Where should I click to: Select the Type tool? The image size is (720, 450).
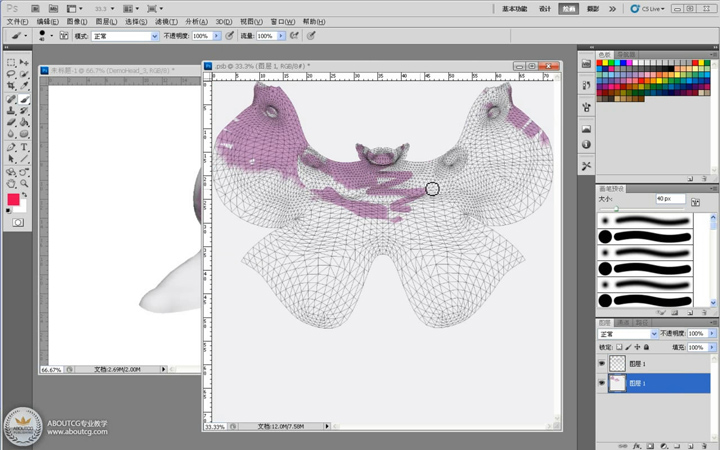click(24, 147)
